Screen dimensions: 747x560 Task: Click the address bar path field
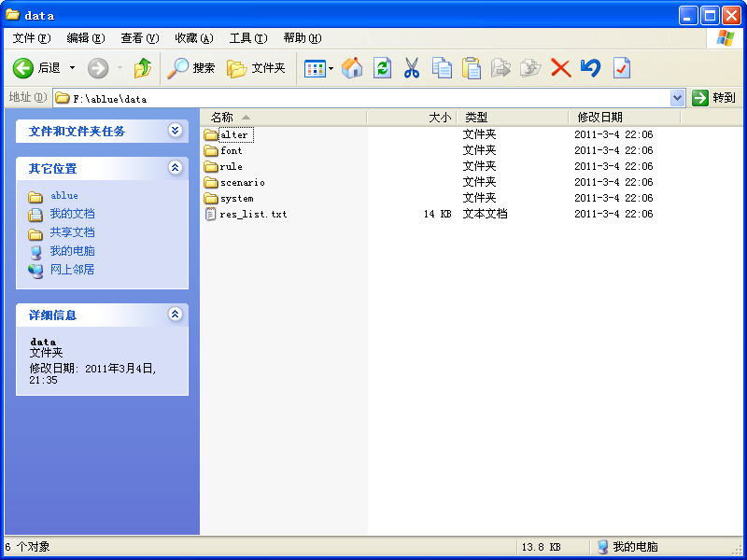(362, 98)
